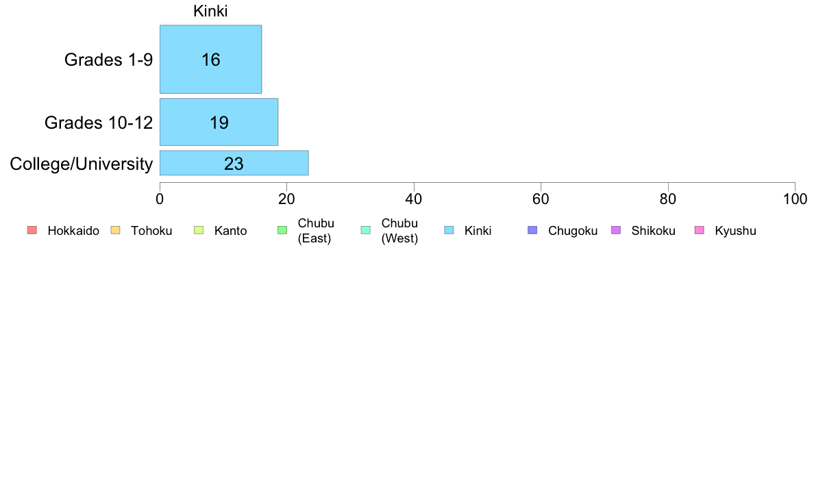Image resolution: width=814 pixels, height=504 pixels.
Task: Click the Chubu (East) green legend swatch
Action: [282, 231]
